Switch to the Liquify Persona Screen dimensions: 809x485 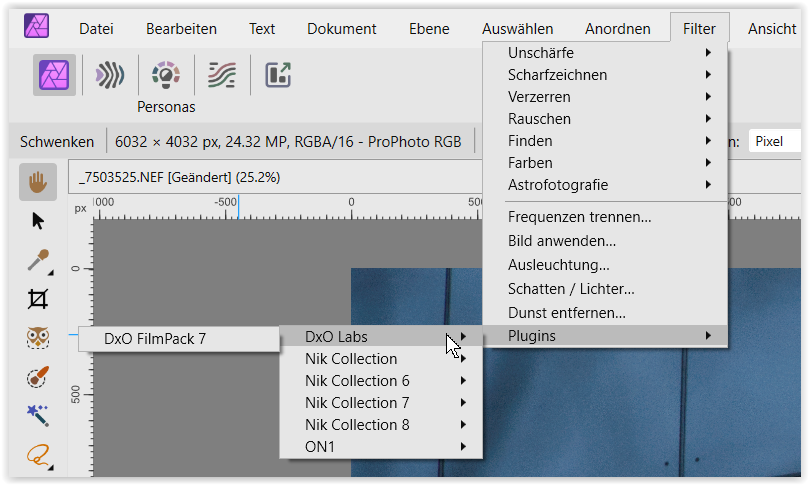110,75
